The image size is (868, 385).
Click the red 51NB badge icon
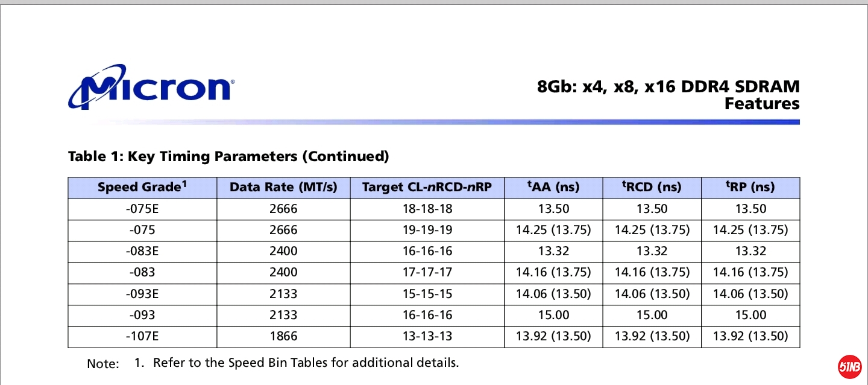(x=850, y=366)
